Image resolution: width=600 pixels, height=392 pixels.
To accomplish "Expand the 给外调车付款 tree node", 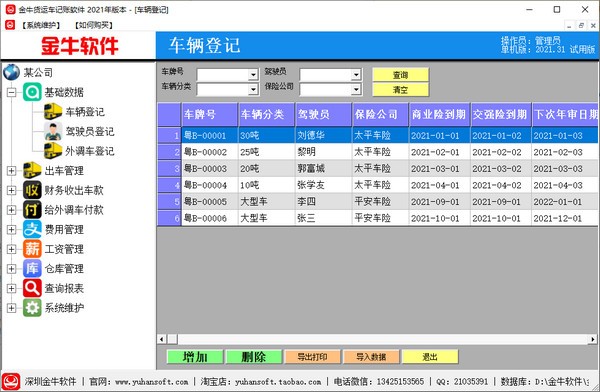I will tap(11, 210).
